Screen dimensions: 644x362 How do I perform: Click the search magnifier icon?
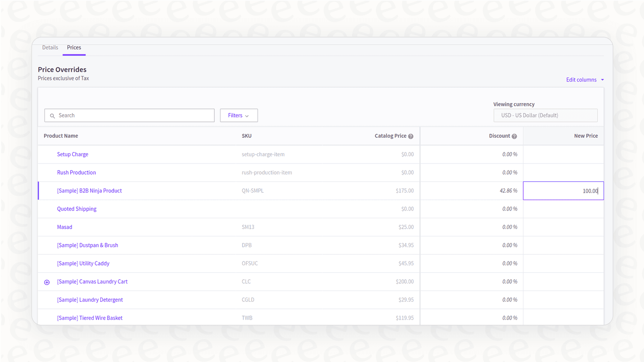click(x=52, y=115)
